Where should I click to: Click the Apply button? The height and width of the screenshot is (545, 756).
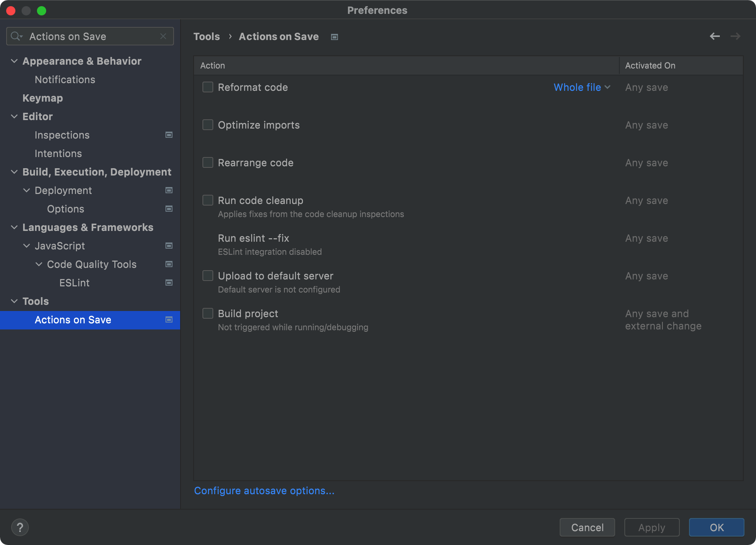(652, 527)
